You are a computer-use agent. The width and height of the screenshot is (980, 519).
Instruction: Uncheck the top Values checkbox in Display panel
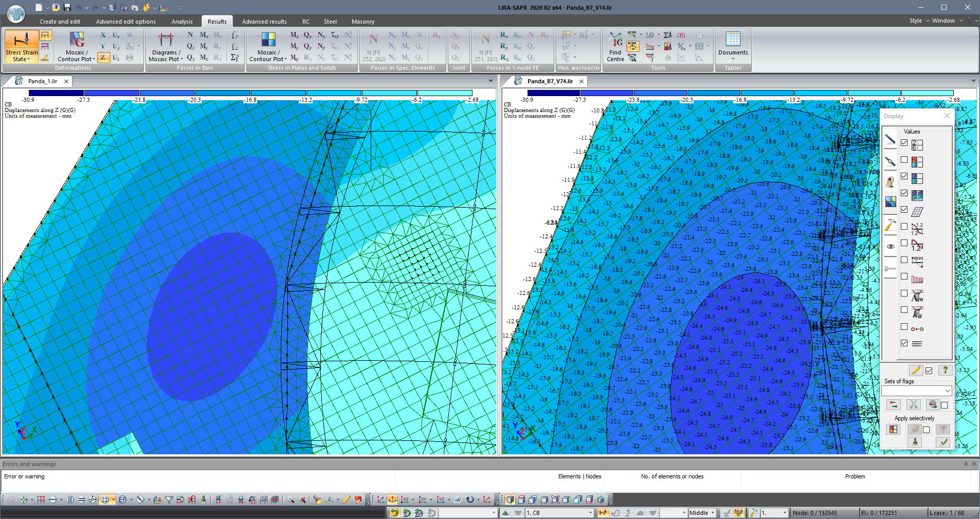tap(905, 143)
